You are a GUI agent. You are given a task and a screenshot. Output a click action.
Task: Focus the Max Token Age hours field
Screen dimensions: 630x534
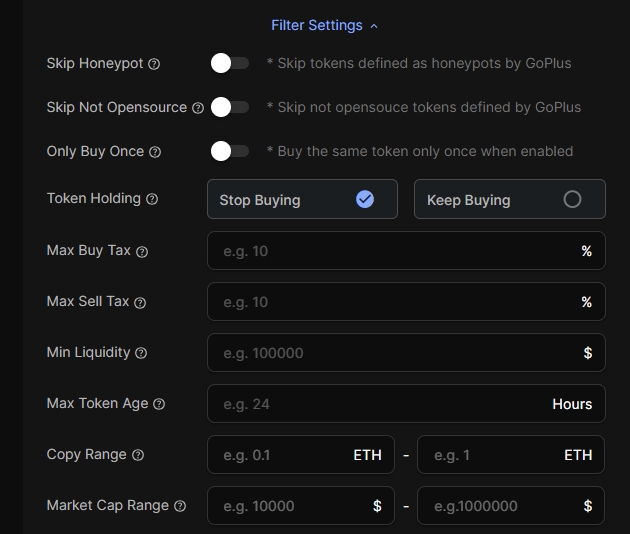406,404
